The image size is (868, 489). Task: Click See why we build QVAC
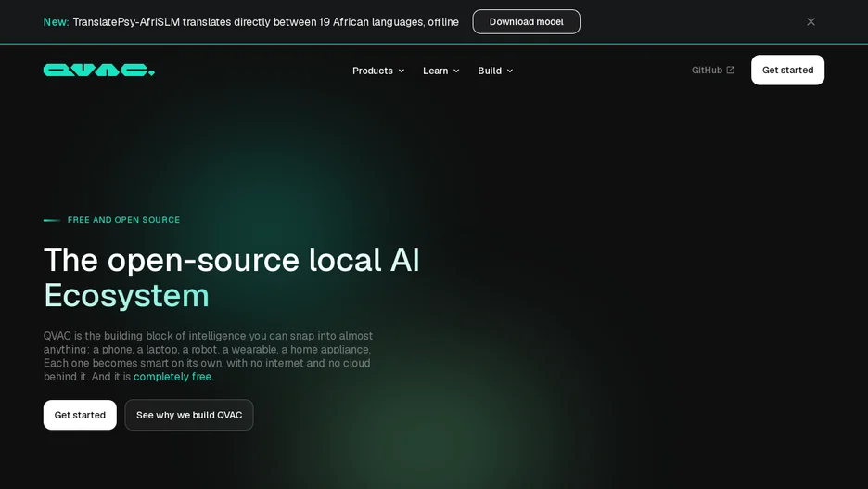tap(189, 415)
